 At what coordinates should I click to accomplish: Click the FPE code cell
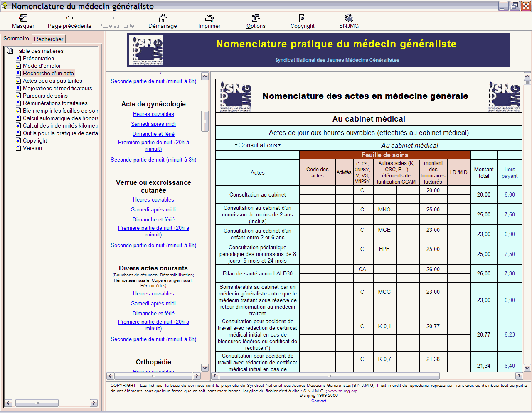[x=384, y=249]
